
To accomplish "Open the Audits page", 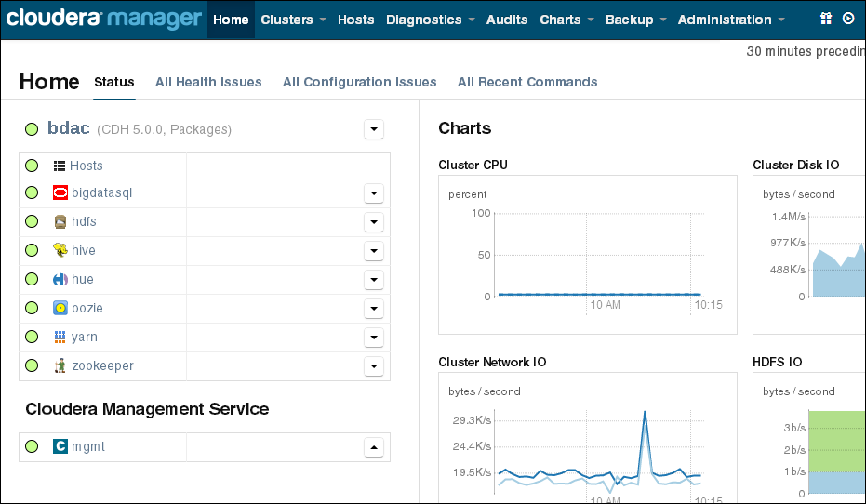I will 507,20.
